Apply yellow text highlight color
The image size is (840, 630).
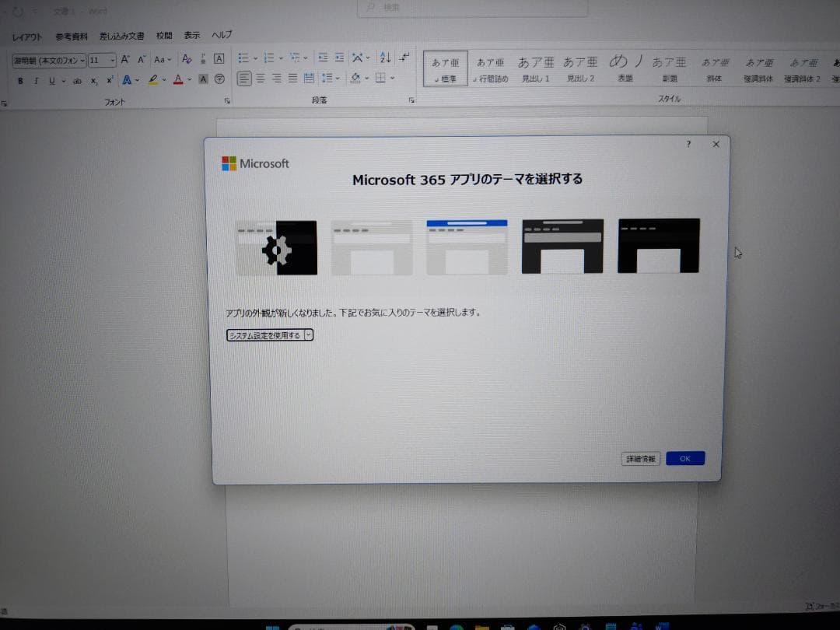tap(153, 80)
